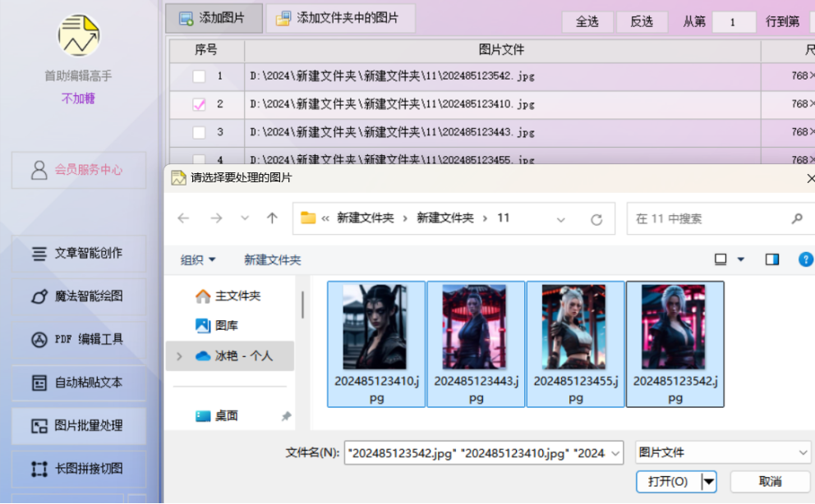815x504 pixels.
Task: Open 图片批量处理 in the sidebar
Action: 79,425
